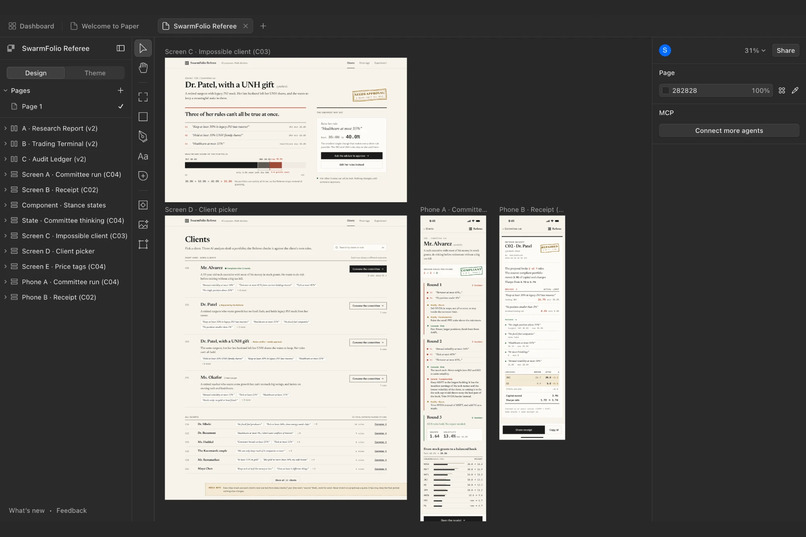Image resolution: width=806 pixels, height=537 pixels.
Task: Click the blue S user avatar
Action: coord(665,50)
